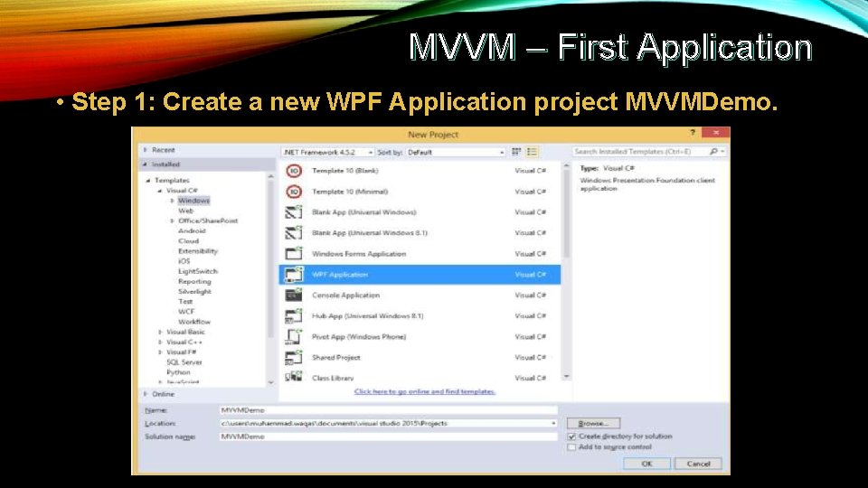Image resolution: width=868 pixels, height=488 pixels.
Task: Click the Cancel button
Action: (698, 464)
